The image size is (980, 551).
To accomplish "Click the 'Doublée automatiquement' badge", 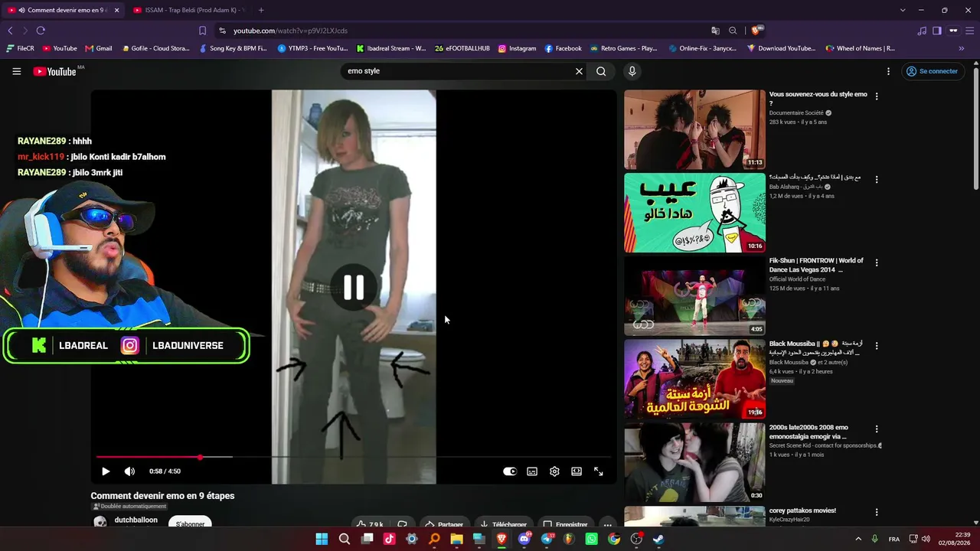I will click(129, 507).
